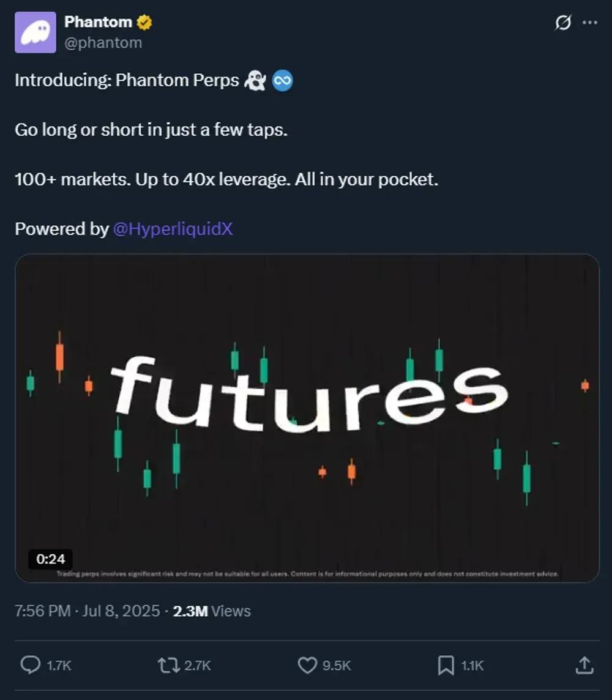Click the @phantom handle
The image size is (612, 700).
click(104, 42)
